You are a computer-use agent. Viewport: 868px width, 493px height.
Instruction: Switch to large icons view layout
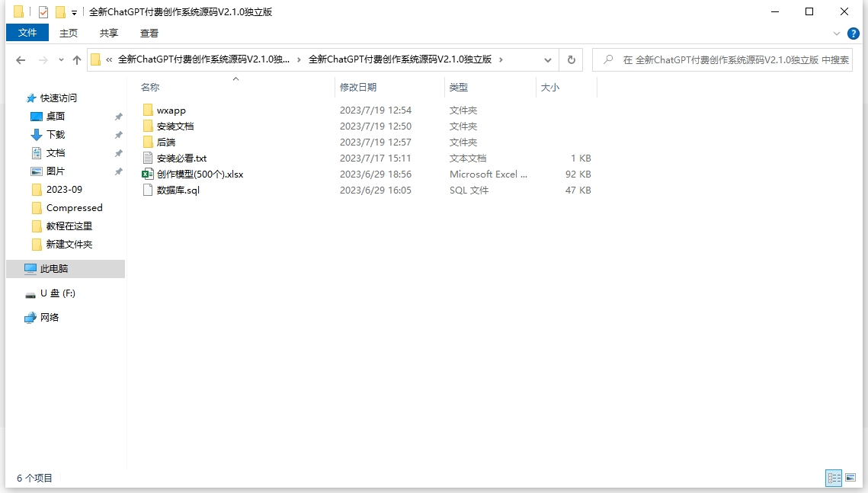850,478
